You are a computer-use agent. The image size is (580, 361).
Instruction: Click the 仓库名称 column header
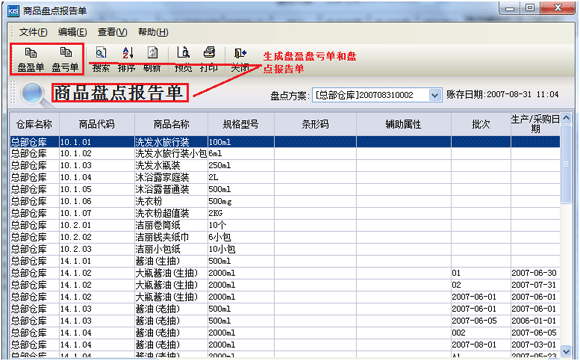pyautogui.click(x=34, y=124)
